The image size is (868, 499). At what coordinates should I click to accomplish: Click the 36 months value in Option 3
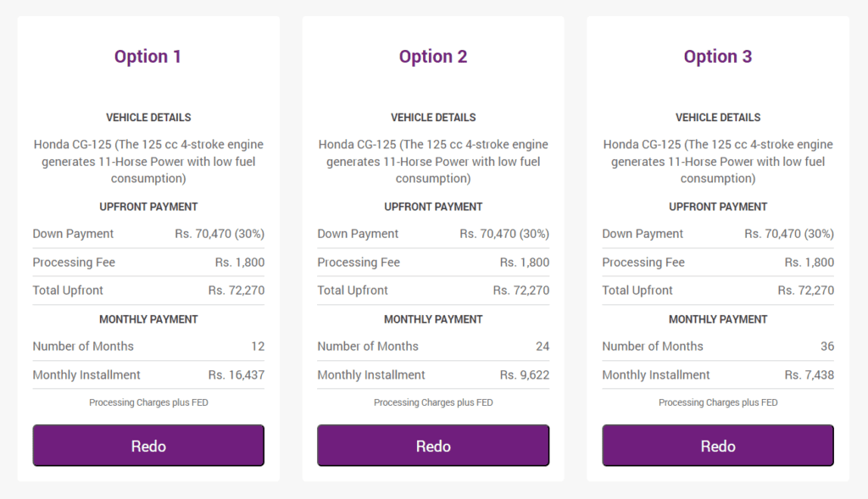click(827, 347)
